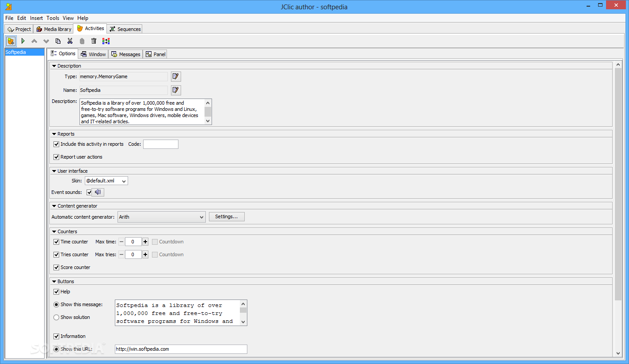The height and width of the screenshot is (364, 629).
Task: Increase the max tries value
Action: coord(145,254)
